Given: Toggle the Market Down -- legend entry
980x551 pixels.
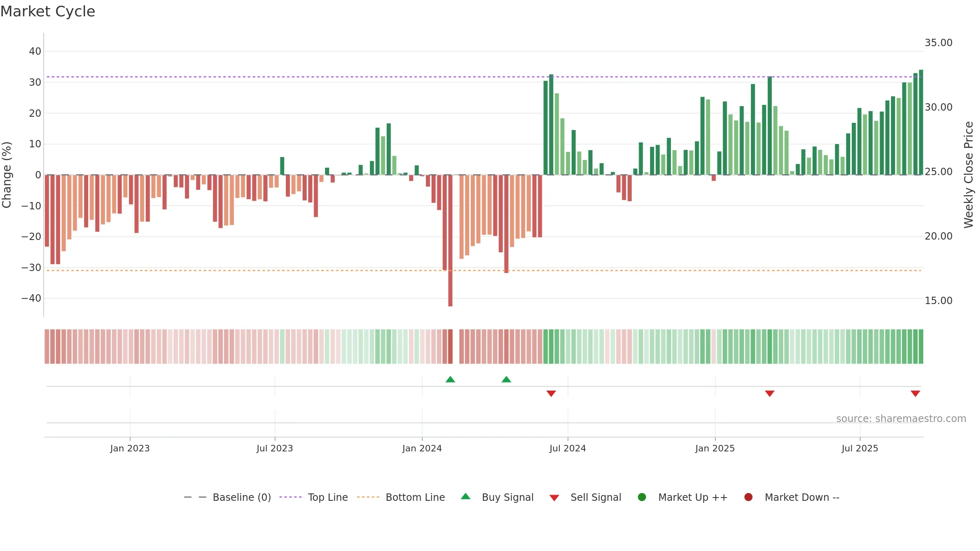Looking at the screenshot, I should 792,497.
